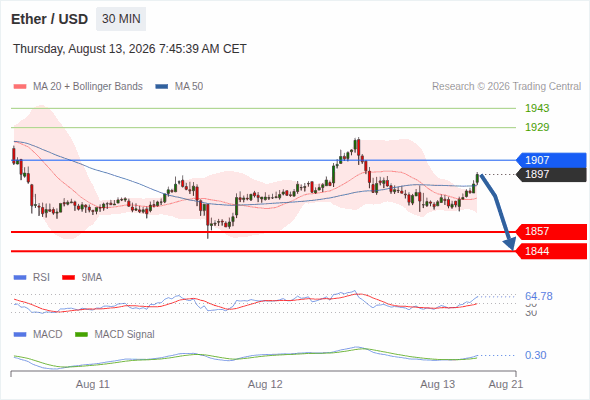Click the Aug 12 timeline label

265,385
